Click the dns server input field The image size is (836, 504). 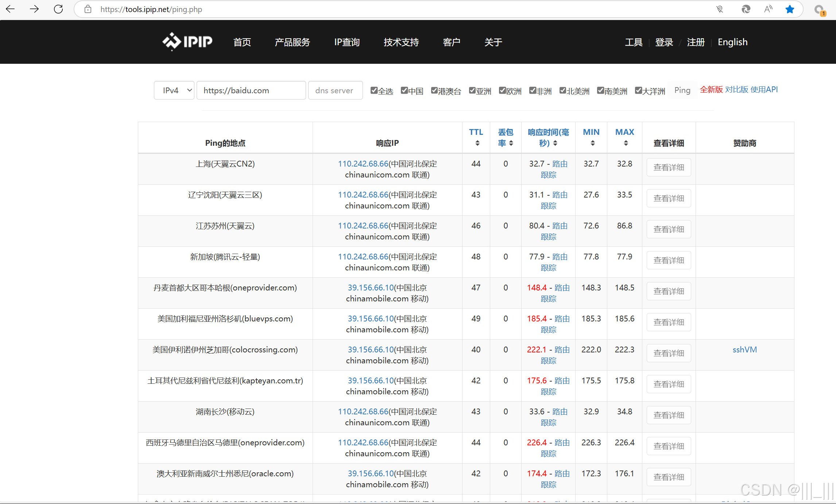point(335,90)
